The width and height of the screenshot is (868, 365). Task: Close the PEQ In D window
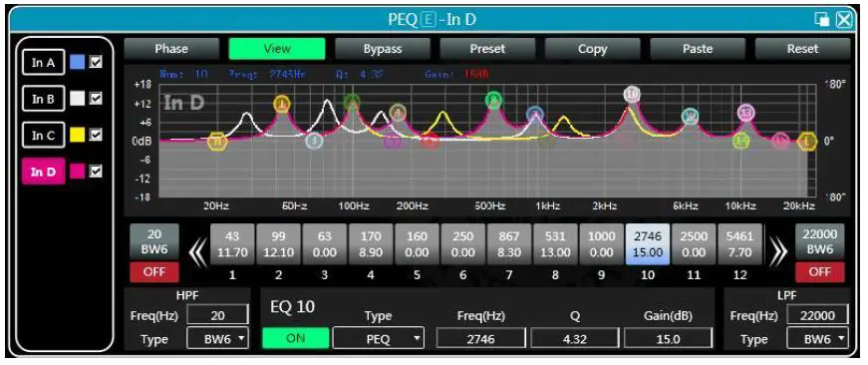(x=844, y=20)
